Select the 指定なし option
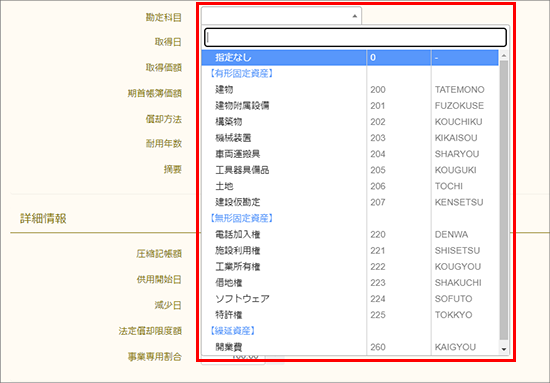Screen dimensions: 550x383 coord(350,58)
